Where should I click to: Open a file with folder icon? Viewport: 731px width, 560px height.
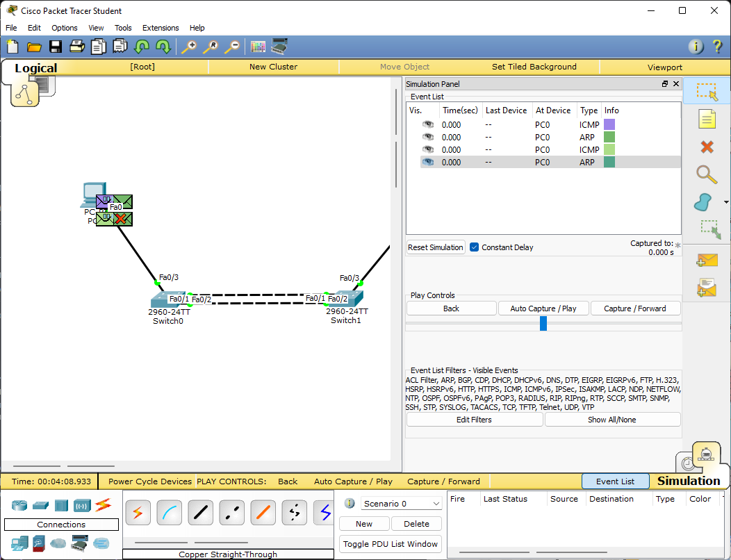tap(34, 47)
